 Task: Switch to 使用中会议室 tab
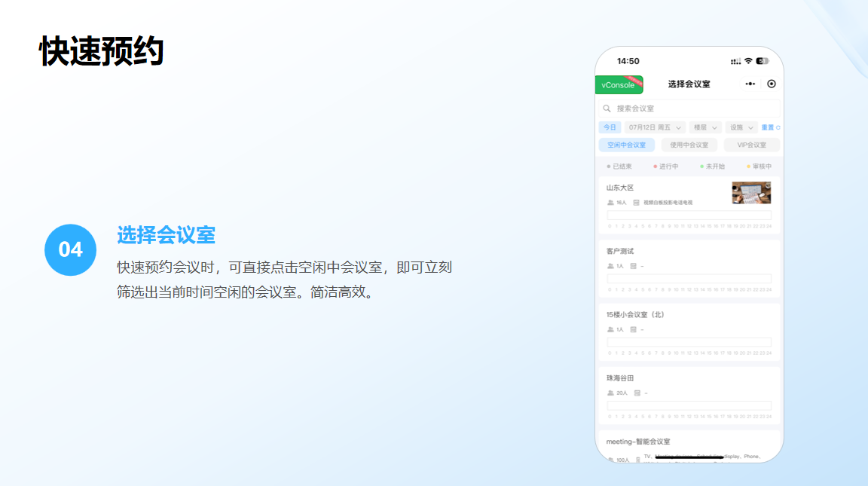pos(689,145)
